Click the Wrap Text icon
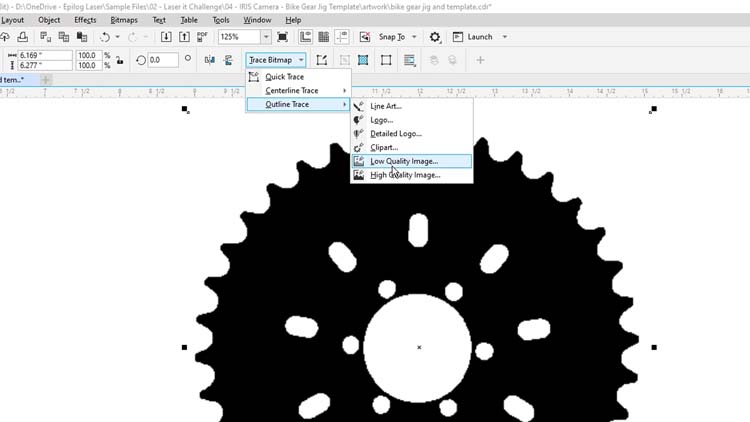The width and height of the screenshot is (750, 422). coord(409,60)
